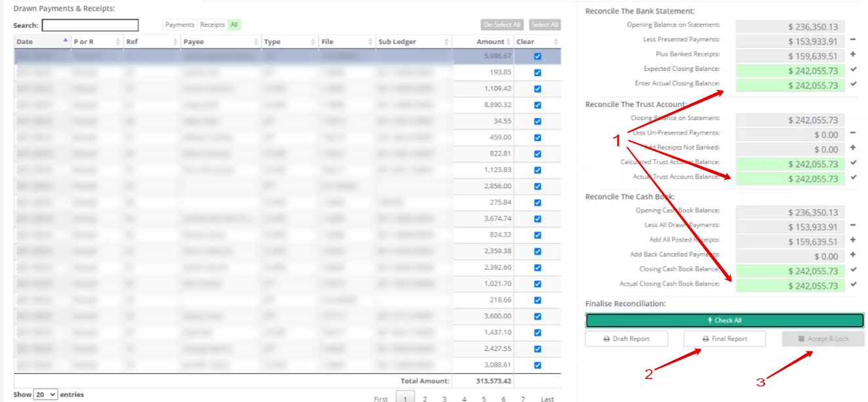868x402 pixels.
Task: Jump to the First page
Action: tap(381, 398)
